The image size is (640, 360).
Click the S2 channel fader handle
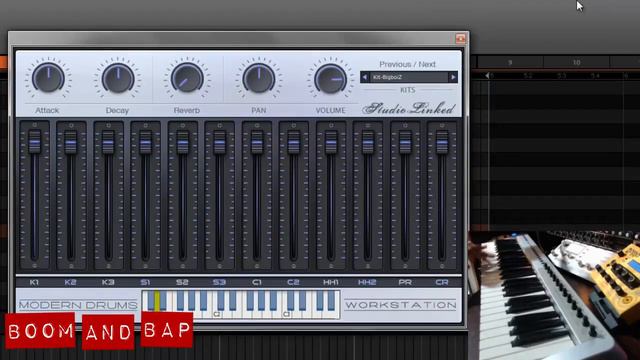coord(182,142)
